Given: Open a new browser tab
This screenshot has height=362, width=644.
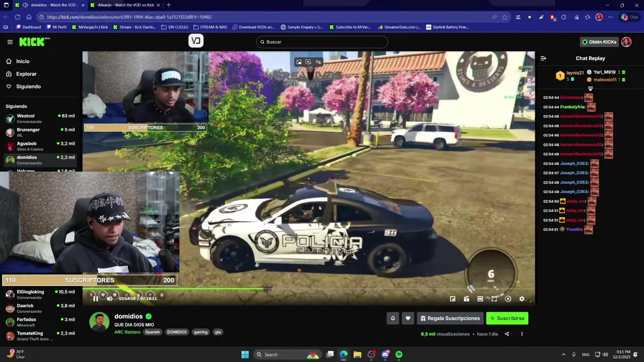Looking at the screenshot, I should coord(169,5).
